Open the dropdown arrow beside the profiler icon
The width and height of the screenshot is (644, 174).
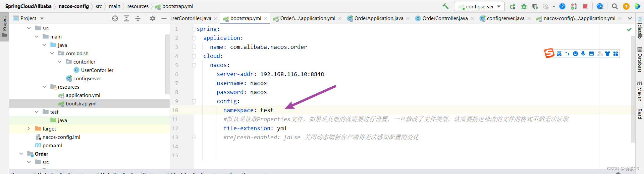coord(554,6)
